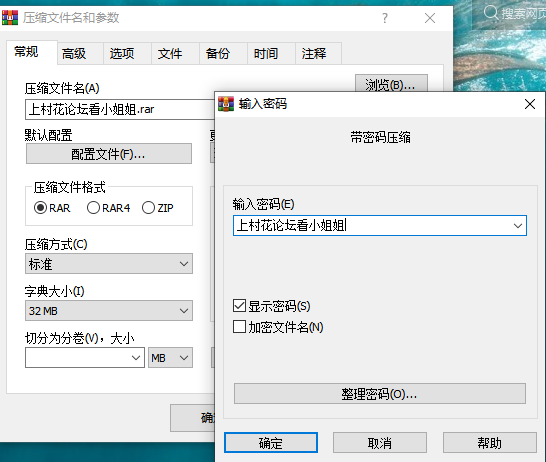This screenshot has height=462, width=546.
Task: Switch to the 注释 tab
Action: 314,54
